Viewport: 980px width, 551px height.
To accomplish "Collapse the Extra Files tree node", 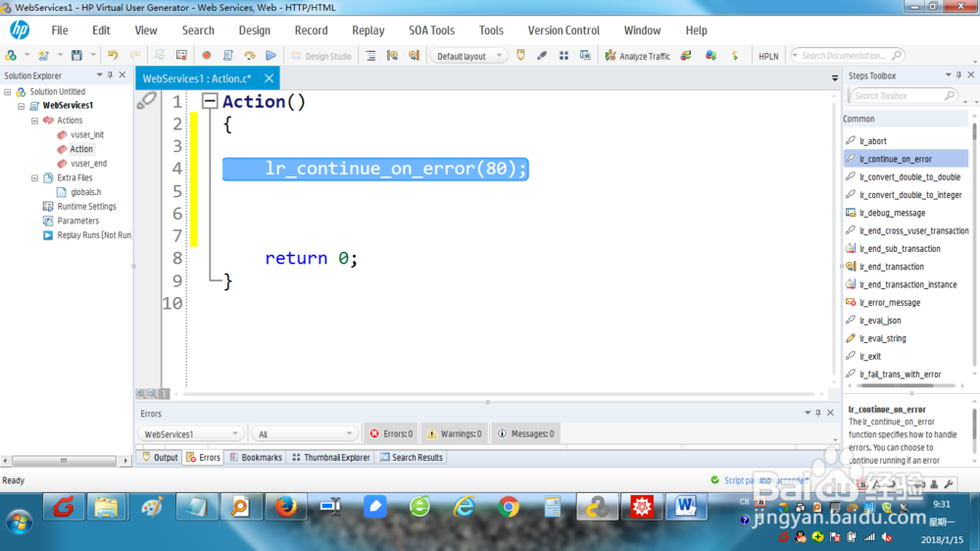I will (x=35, y=177).
